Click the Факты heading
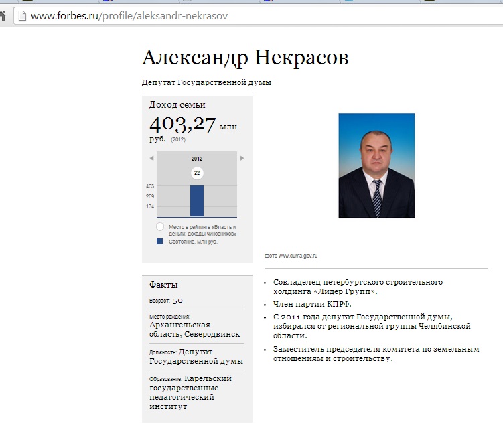 pos(163,285)
